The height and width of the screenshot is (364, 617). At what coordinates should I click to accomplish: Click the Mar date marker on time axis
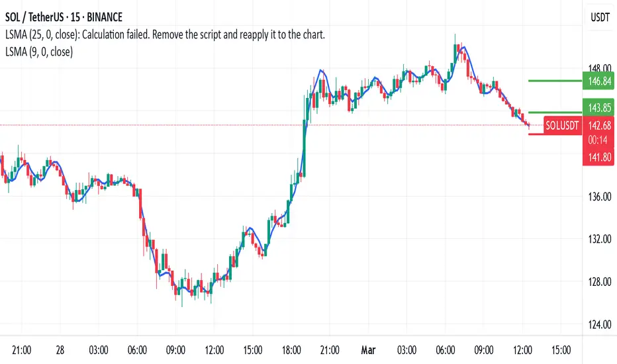[x=368, y=350]
